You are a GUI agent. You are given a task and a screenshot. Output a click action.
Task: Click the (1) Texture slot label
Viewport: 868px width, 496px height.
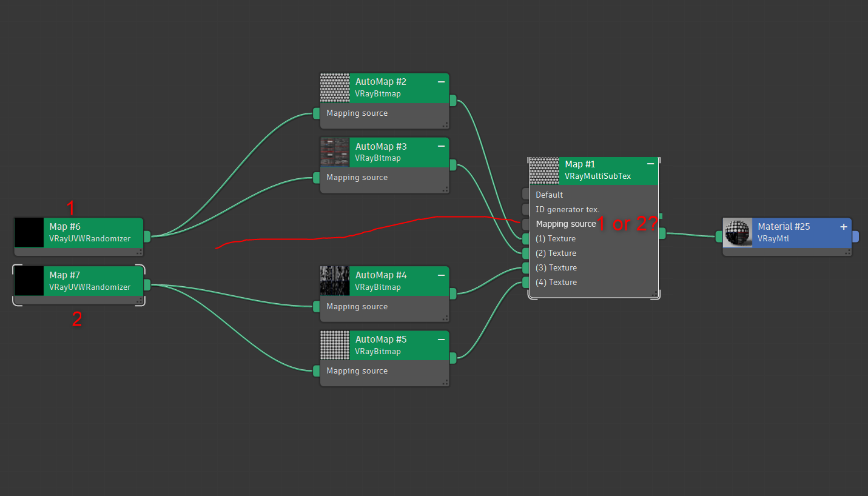pos(556,238)
